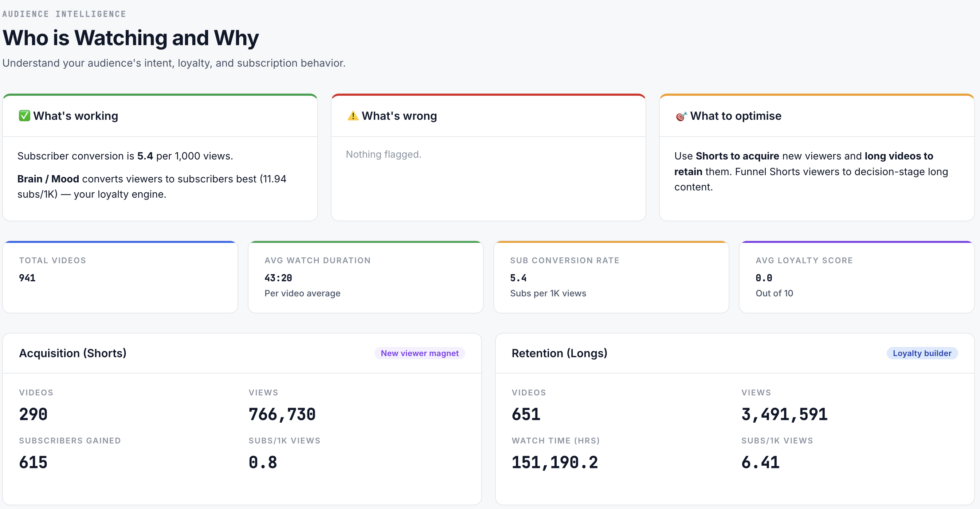
Task: Click the Shorts subs/1K value 0.8
Action: (x=263, y=463)
